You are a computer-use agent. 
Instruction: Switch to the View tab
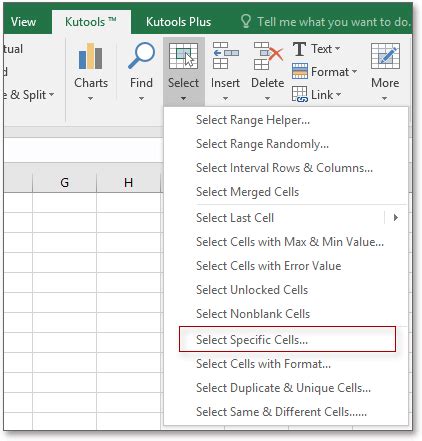(x=23, y=22)
